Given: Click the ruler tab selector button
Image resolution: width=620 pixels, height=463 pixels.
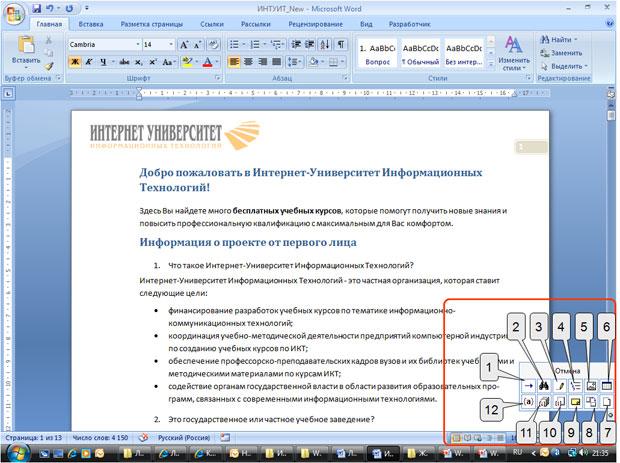Looking at the screenshot, I should [8, 94].
